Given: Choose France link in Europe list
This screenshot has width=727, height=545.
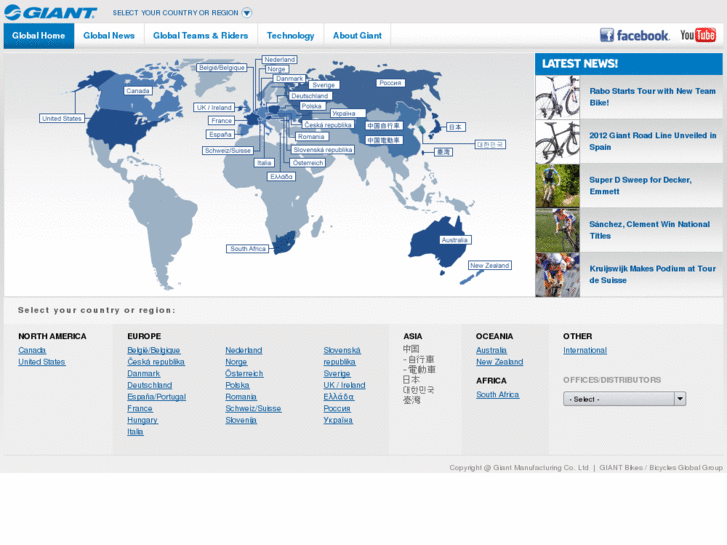Looking at the screenshot, I should click(x=140, y=409).
